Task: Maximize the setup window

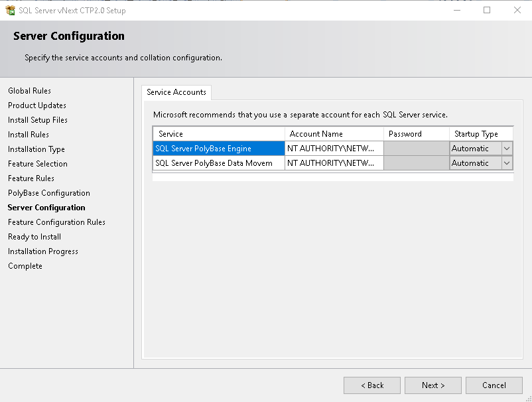Action: click(x=487, y=10)
